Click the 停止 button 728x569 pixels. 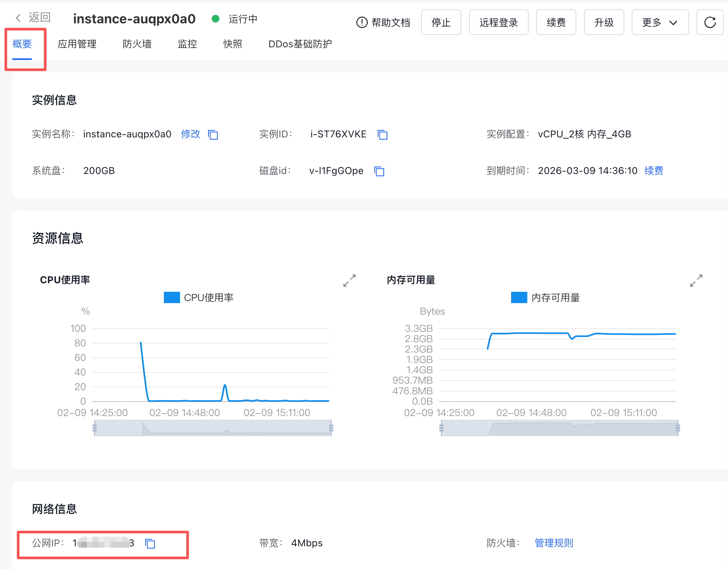441,22
